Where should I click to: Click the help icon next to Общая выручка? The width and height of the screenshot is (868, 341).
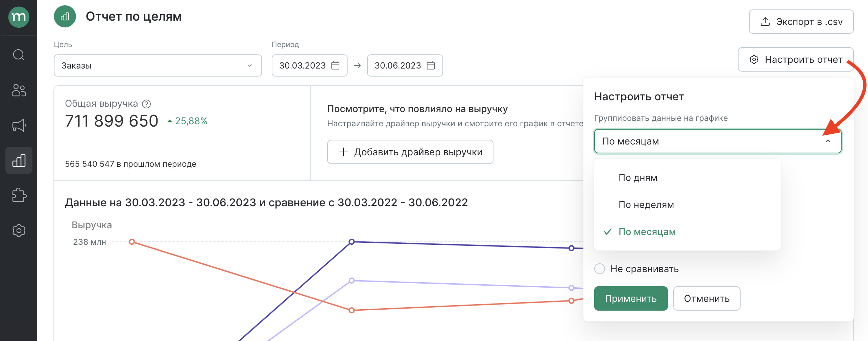(x=146, y=104)
